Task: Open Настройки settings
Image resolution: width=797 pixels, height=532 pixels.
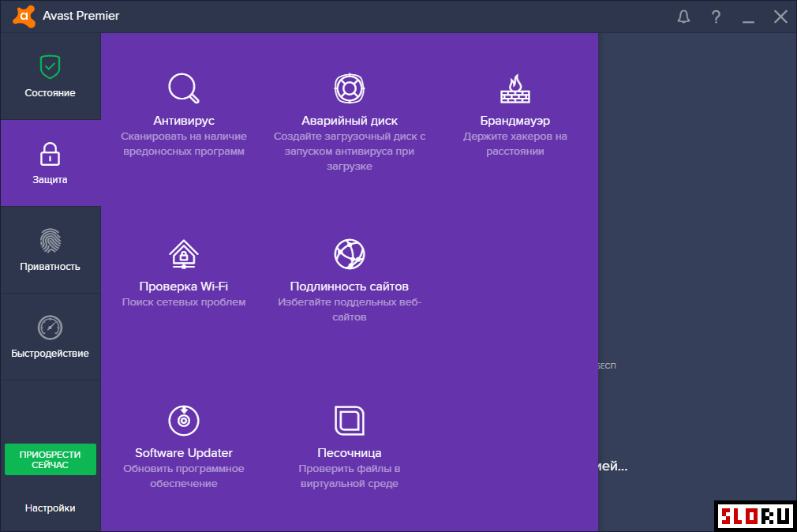Action: (51, 508)
